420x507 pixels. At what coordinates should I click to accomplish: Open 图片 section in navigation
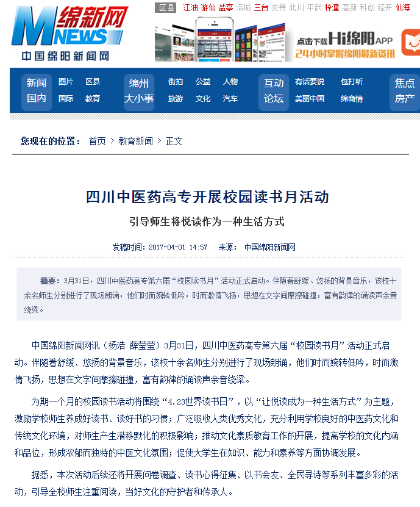tap(66, 82)
